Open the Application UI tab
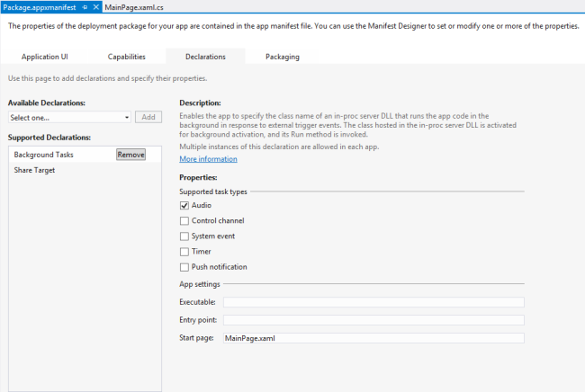This screenshot has width=585, height=392. 45,57
